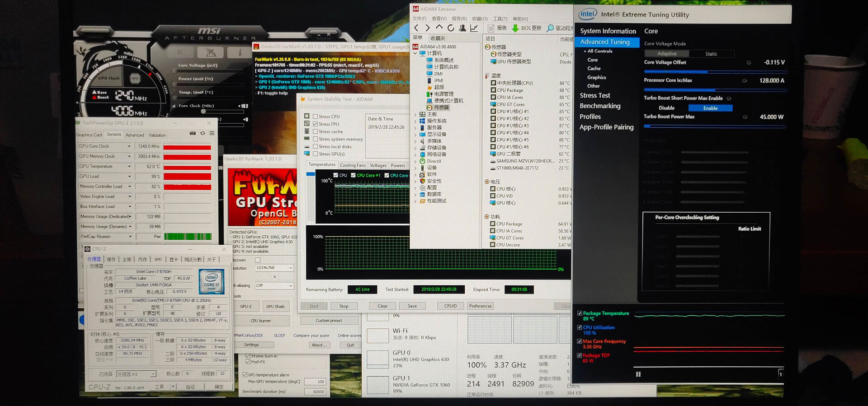Screen dimensions: 868x406
Task: Collapse the 计算机 tree node in AIDA64
Action: pos(415,53)
